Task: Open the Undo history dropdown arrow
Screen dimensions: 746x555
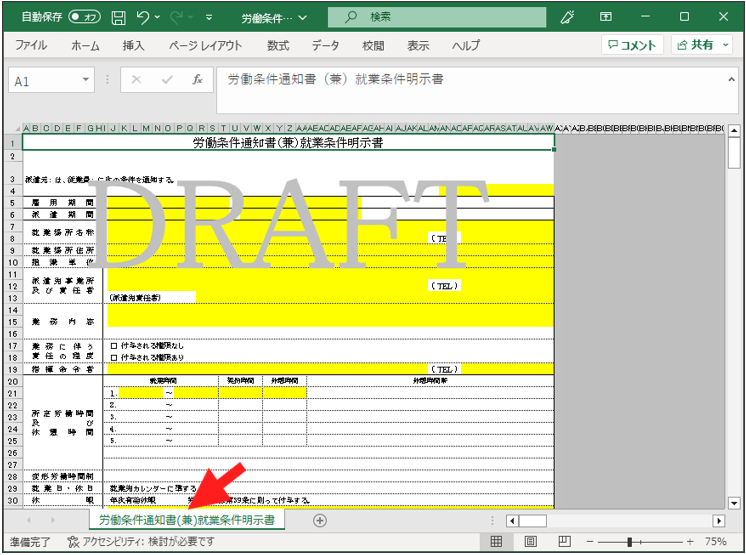Action: 157,18
